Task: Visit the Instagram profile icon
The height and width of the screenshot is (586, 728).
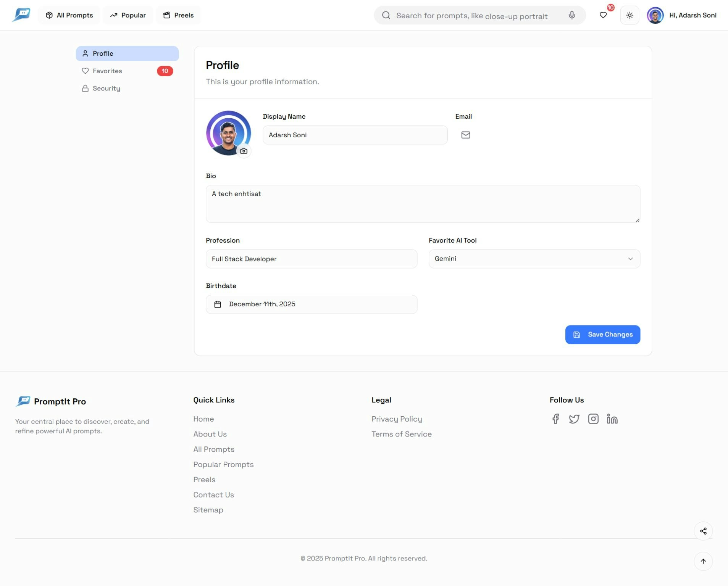Action: [x=593, y=419]
